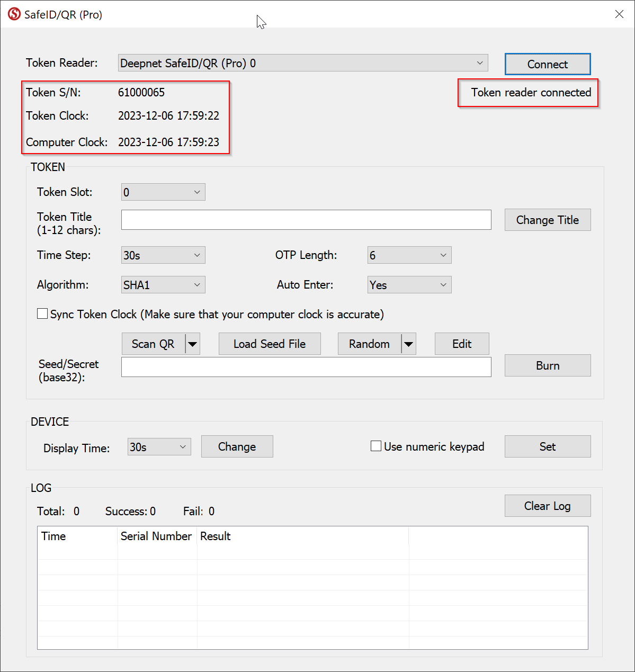The height and width of the screenshot is (672, 635).
Task: Click Load Seed File button
Action: point(270,344)
